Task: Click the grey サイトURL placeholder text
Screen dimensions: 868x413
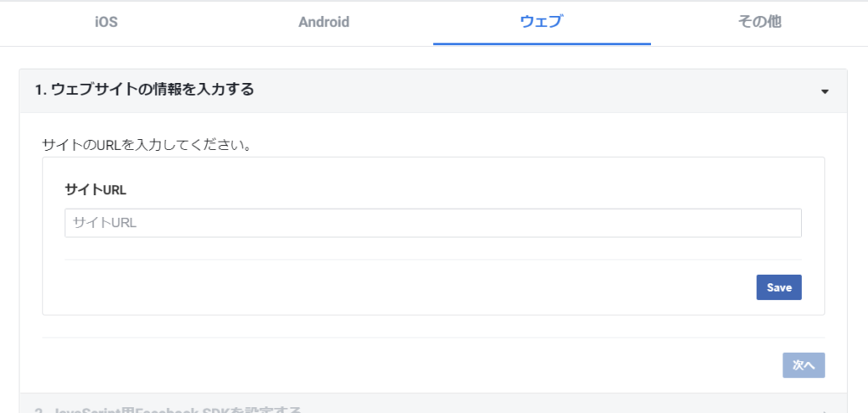Action: (x=104, y=223)
